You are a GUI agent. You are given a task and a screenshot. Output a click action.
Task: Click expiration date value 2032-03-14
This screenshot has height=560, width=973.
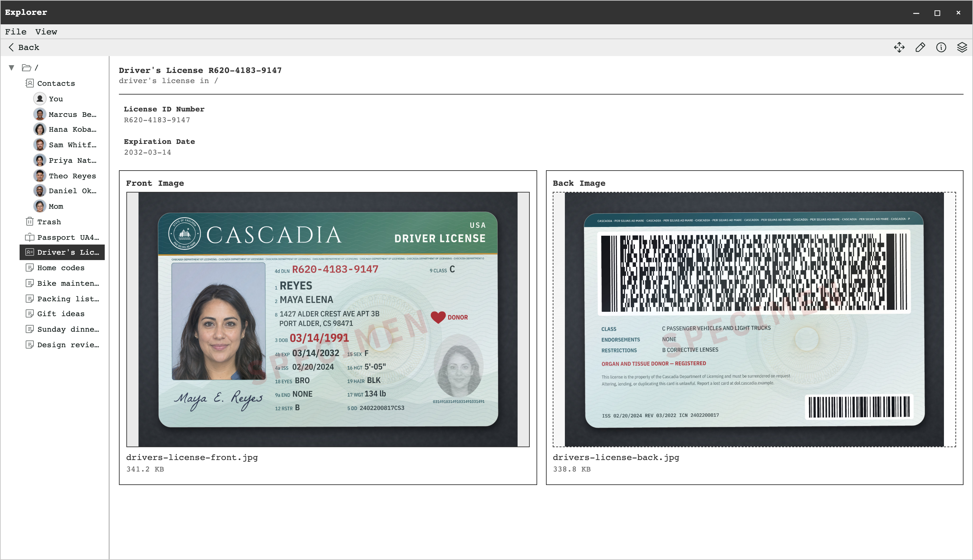pyautogui.click(x=147, y=152)
